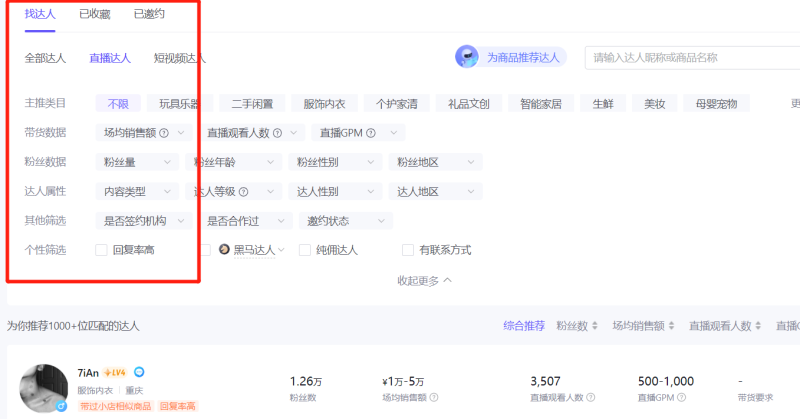Open 达人地区 dropdown

(435, 191)
